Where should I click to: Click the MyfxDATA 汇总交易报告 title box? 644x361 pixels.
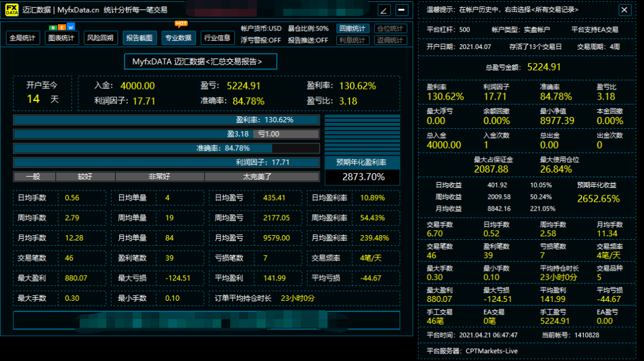coord(200,61)
